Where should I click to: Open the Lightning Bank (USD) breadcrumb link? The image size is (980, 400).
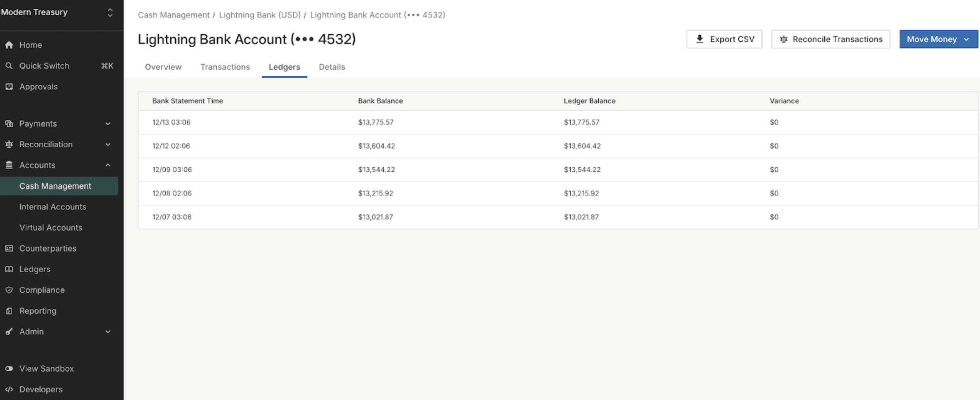[260, 15]
